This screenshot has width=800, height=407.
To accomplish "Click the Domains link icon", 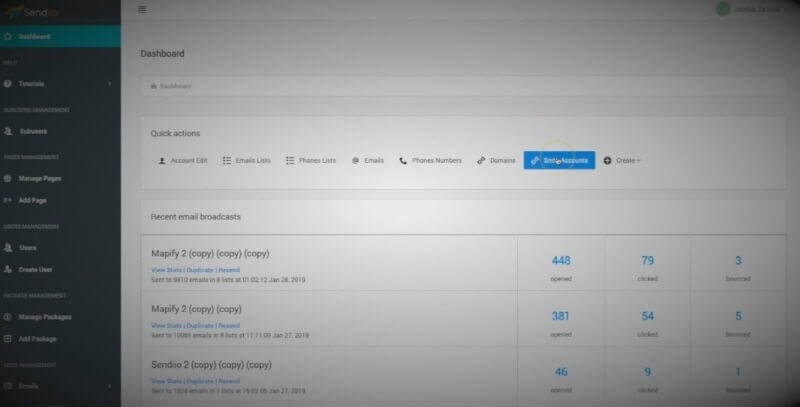I will pyautogui.click(x=481, y=161).
